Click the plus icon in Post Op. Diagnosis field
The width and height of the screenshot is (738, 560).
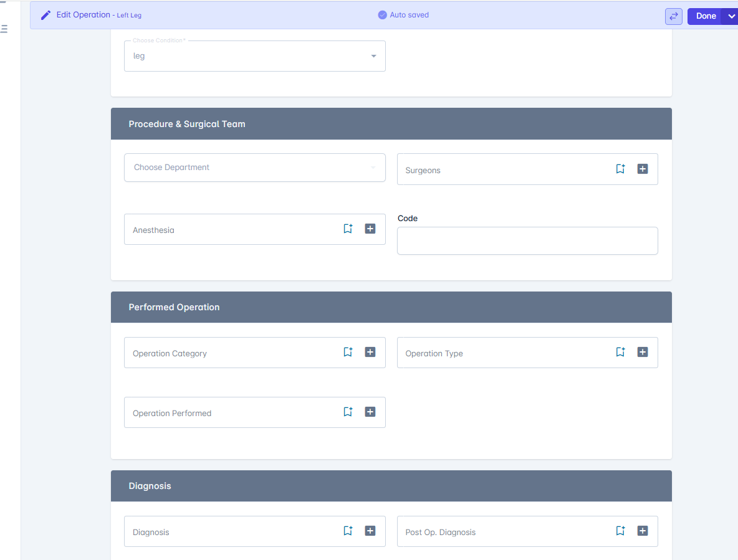(643, 530)
